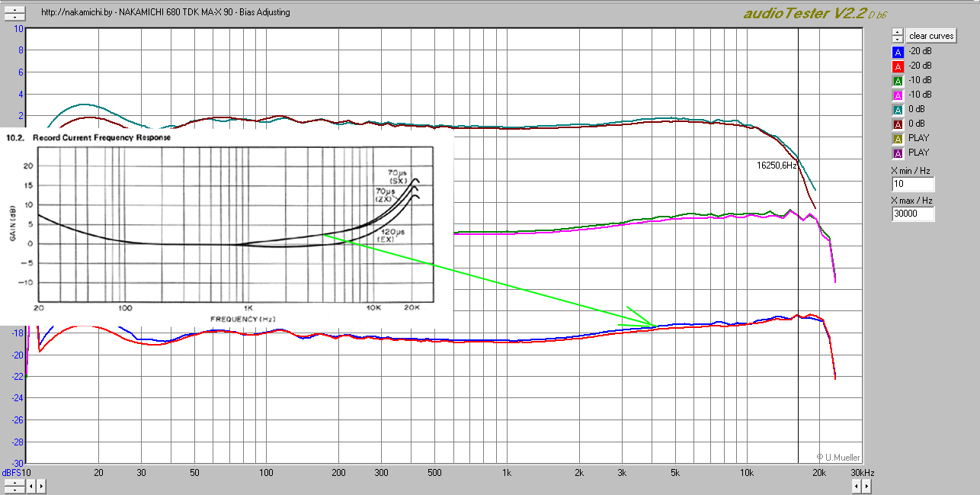Click the blue -20 dB curve button

coord(898,52)
